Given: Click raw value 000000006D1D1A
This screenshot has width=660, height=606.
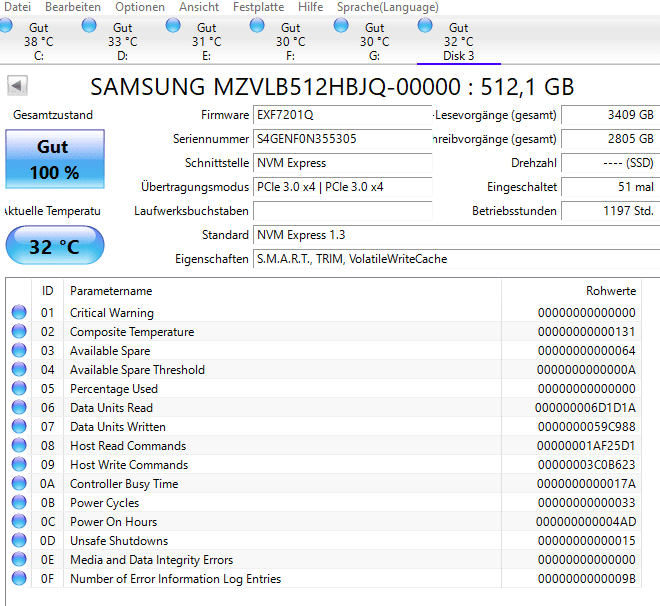Looking at the screenshot, I should coord(585,408).
